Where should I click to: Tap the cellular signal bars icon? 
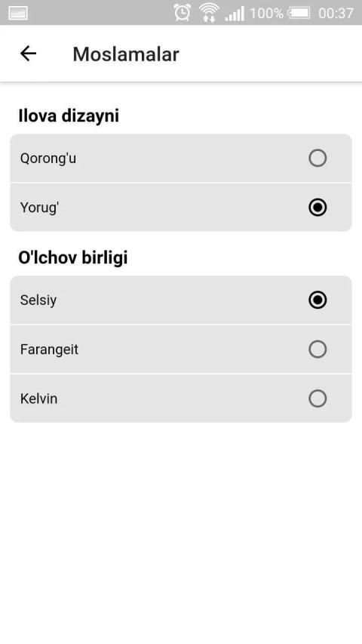[235, 14]
